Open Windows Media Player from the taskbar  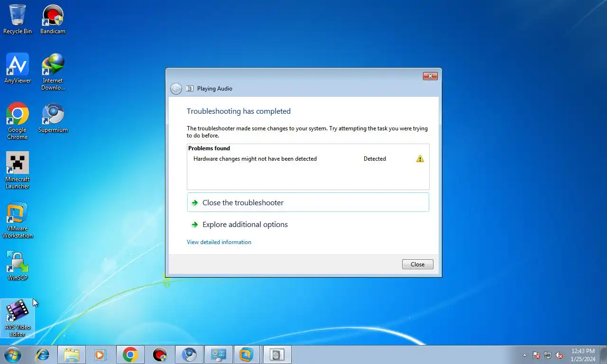pyautogui.click(x=100, y=355)
